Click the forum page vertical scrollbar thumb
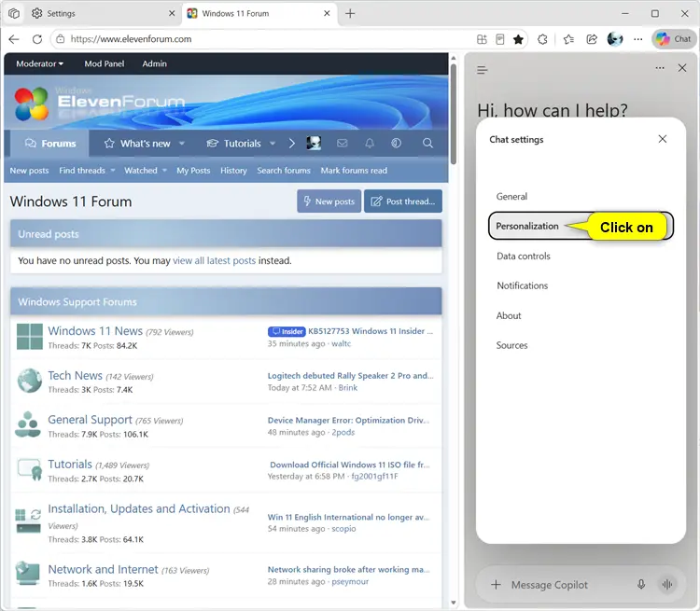The width and height of the screenshot is (700, 611). click(x=453, y=114)
